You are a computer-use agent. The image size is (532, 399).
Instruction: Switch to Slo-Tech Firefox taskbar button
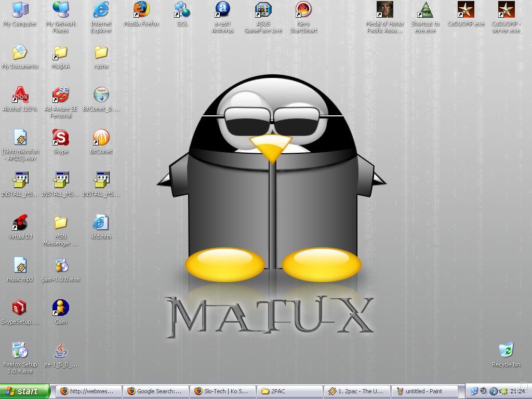[x=222, y=391]
